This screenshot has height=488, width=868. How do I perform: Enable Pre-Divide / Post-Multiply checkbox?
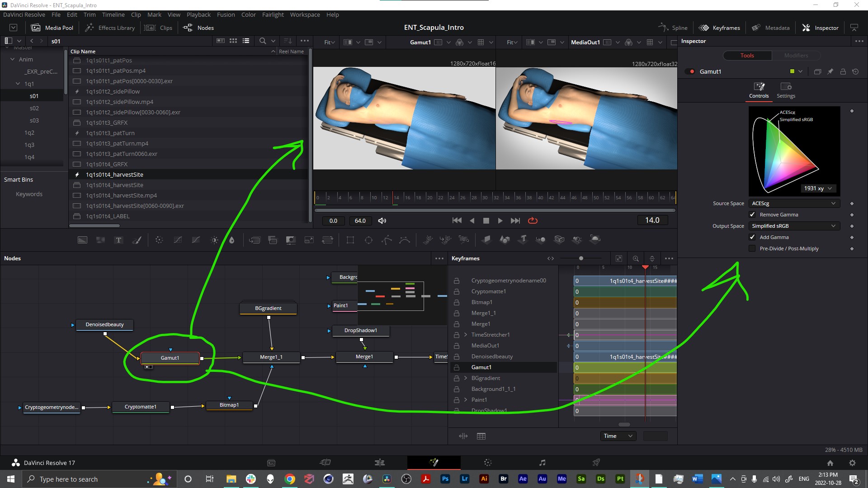point(752,249)
